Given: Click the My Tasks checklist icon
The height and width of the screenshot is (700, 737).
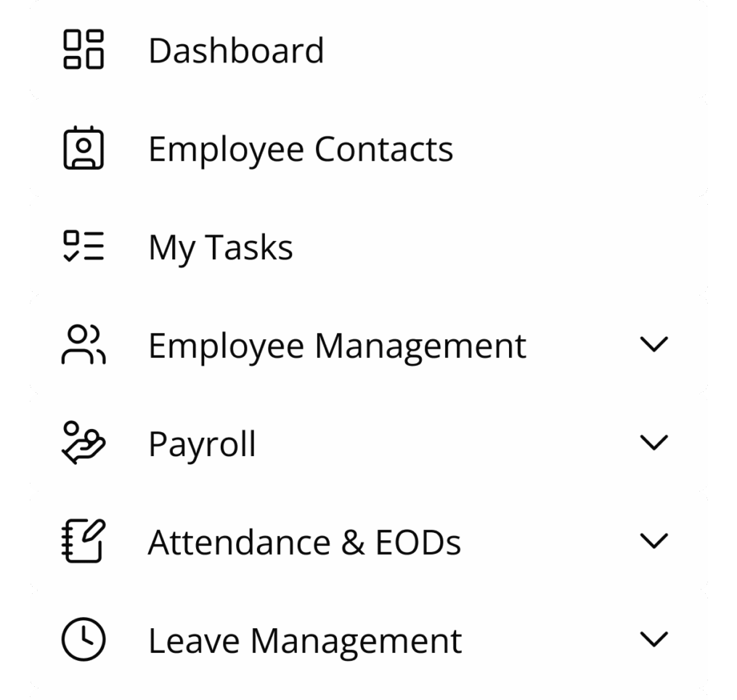Looking at the screenshot, I should 84,246.
